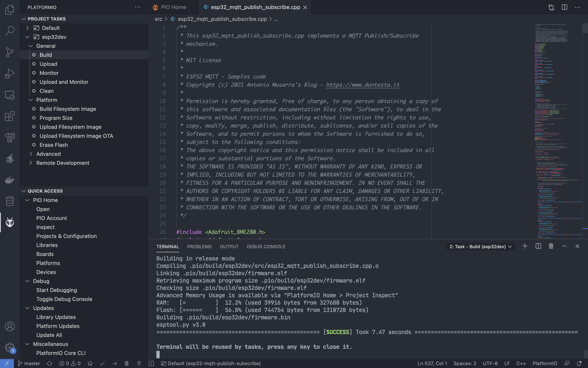Click the Synchronize Changes status bar icon

50,363
